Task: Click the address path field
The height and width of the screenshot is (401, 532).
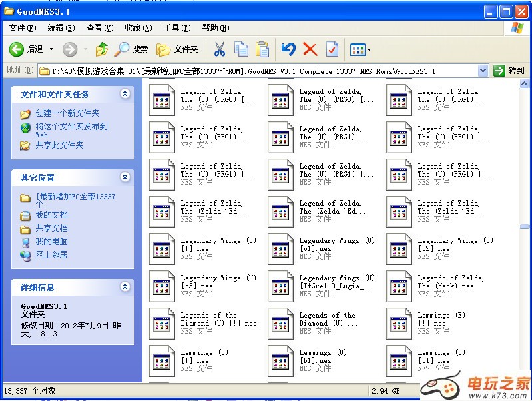Action: click(x=258, y=71)
